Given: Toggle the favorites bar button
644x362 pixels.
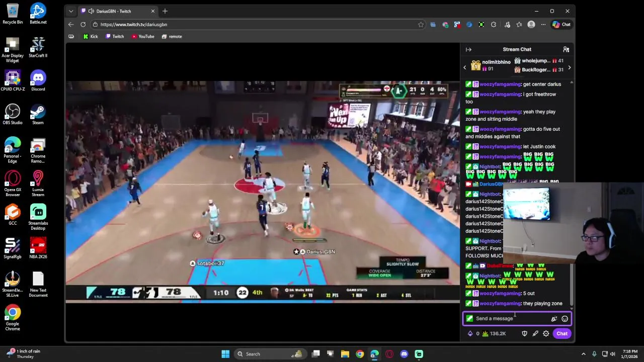Looking at the screenshot, I should (x=71, y=36).
